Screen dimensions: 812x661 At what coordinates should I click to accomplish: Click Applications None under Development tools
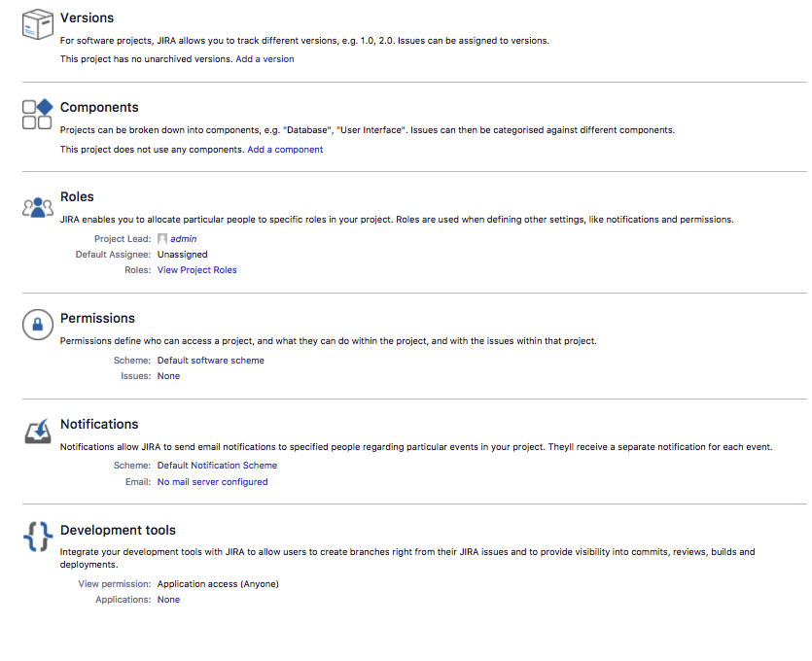pos(168,600)
